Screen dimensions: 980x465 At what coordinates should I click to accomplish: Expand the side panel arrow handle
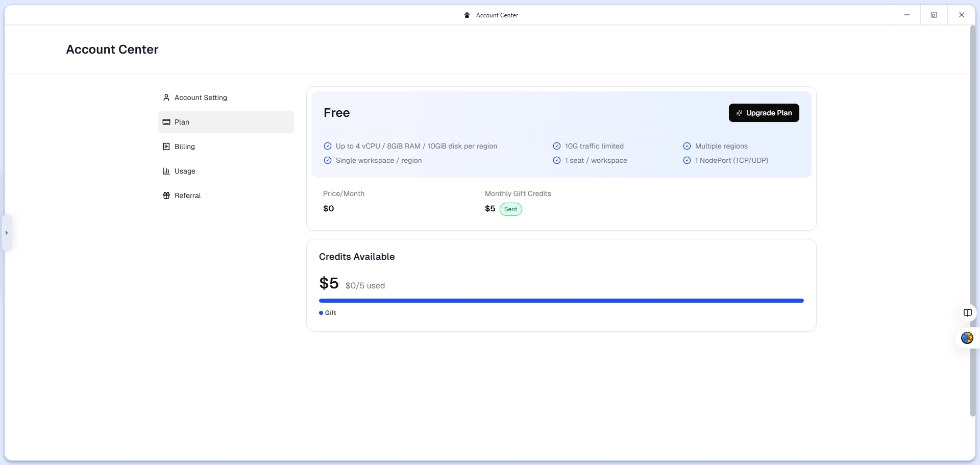click(x=7, y=233)
